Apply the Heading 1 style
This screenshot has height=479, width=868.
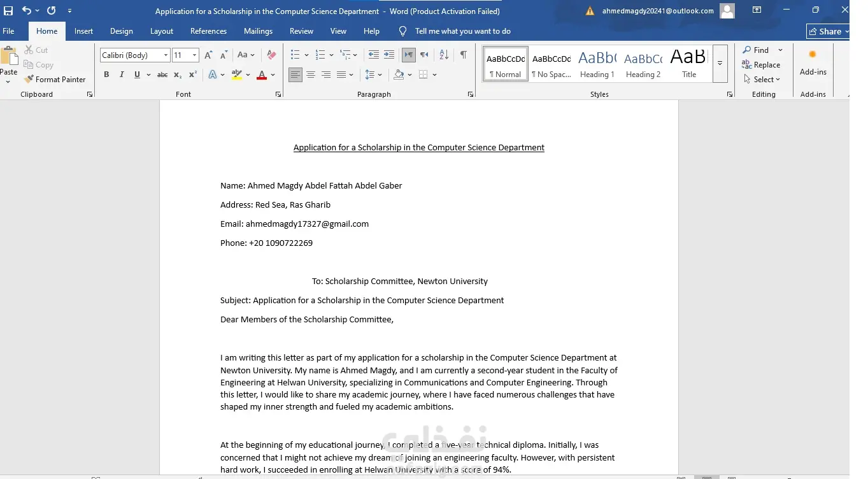coord(597,64)
